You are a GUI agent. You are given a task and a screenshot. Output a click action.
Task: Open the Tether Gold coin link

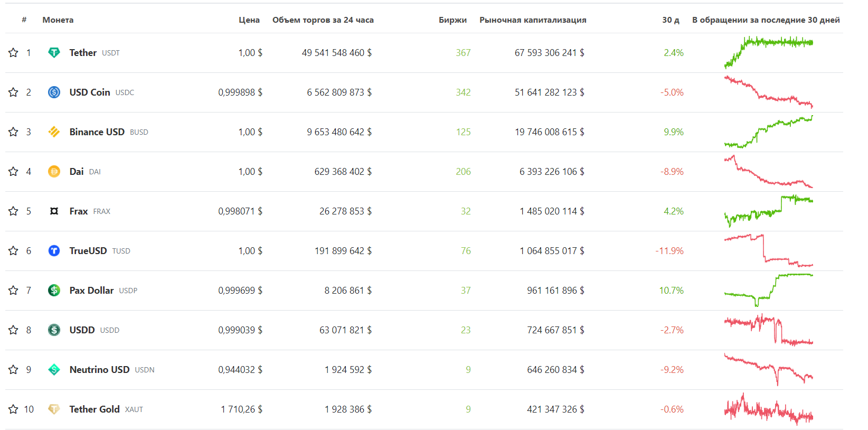[x=95, y=409]
